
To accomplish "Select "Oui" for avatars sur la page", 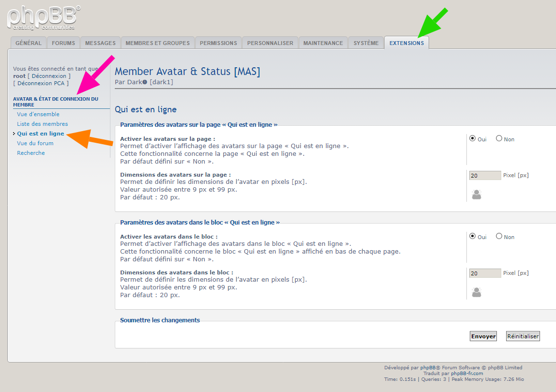I will click(473, 138).
